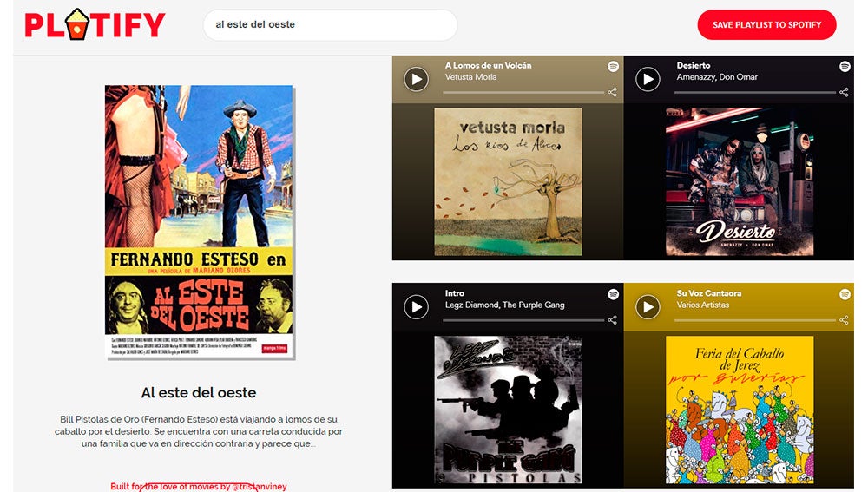Click the Desierto album artwork
Screen dimensions: 868x492
[740, 181]
